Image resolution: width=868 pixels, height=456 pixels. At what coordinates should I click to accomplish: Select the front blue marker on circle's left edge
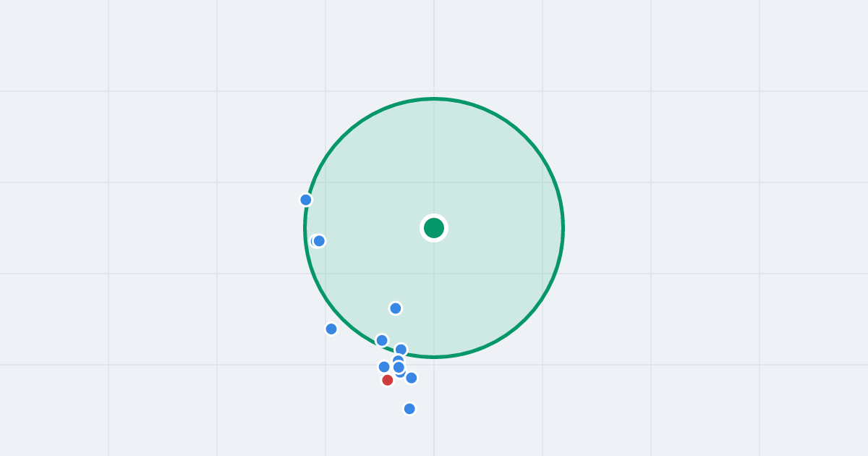319,241
